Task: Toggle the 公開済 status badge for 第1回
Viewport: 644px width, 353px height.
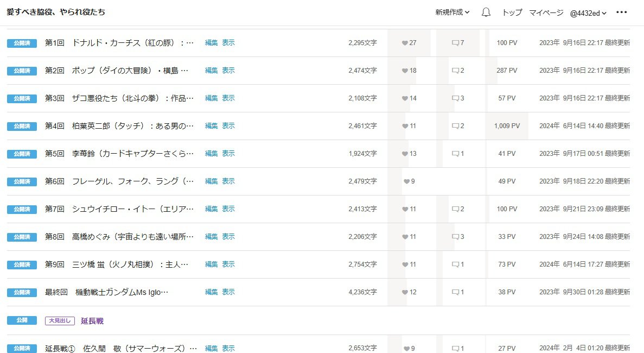Action: click(x=22, y=43)
